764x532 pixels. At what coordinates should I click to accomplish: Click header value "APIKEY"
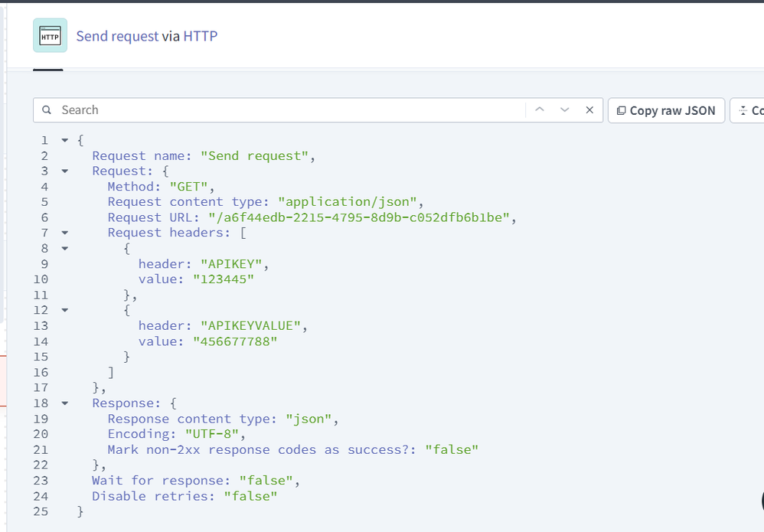point(231,264)
